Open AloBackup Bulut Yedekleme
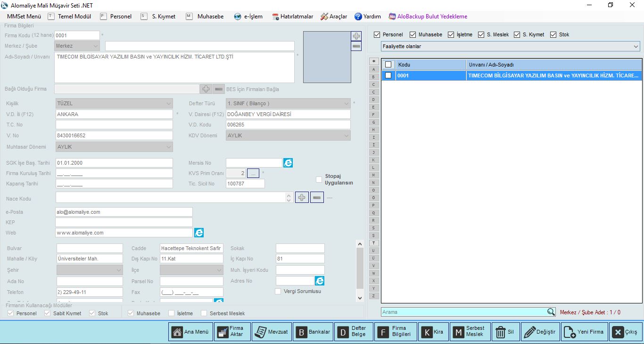The image size is (644, 344). tap(428, 17)
